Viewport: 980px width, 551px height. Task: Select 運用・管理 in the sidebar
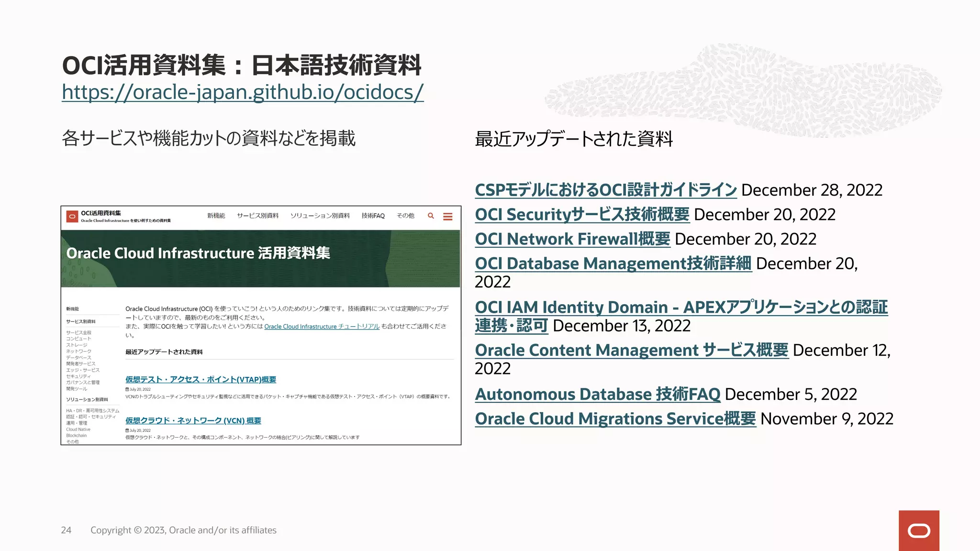pyautogui.click(x=77, y=423)
